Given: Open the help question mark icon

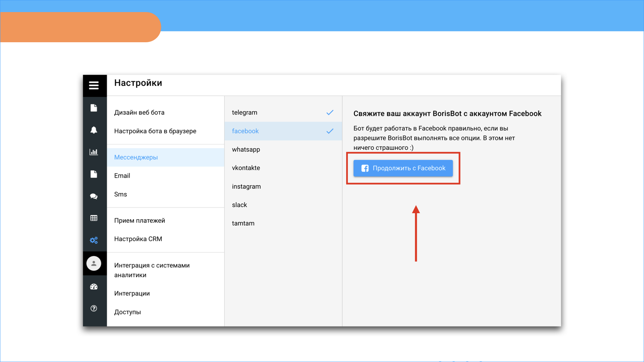Looking at the screenshot, I should pos(94,308).
